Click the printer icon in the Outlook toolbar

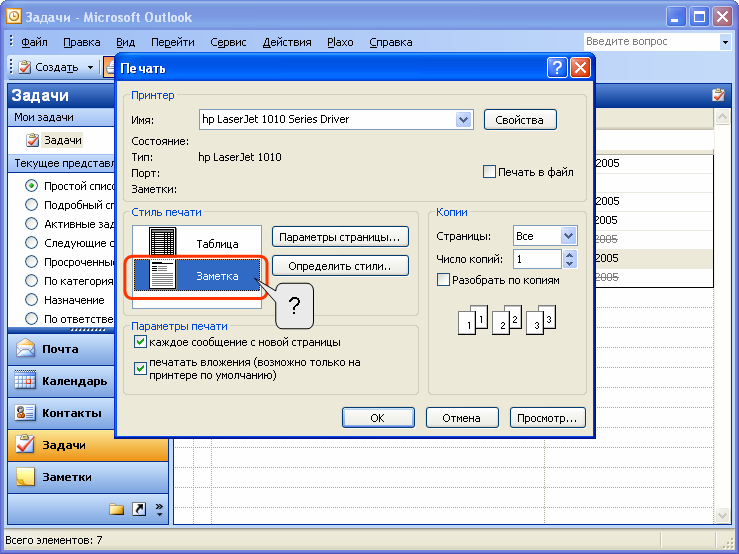[109, 67]
